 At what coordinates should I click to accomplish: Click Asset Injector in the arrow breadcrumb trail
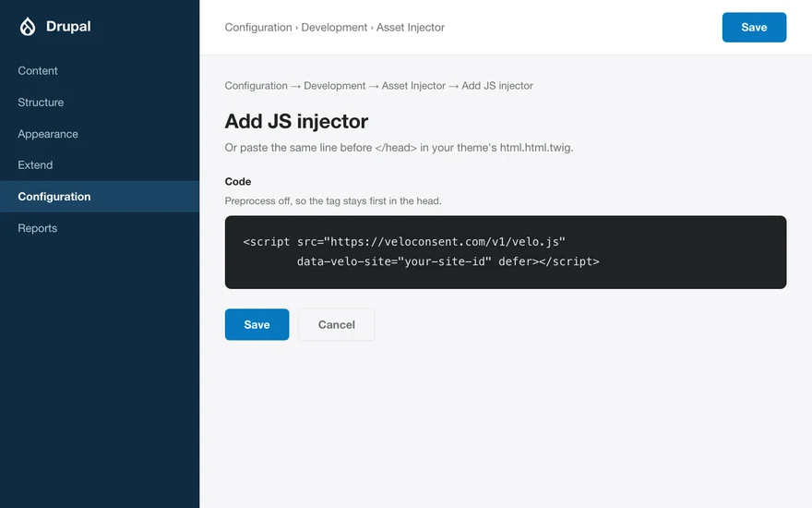coord(413,86)
